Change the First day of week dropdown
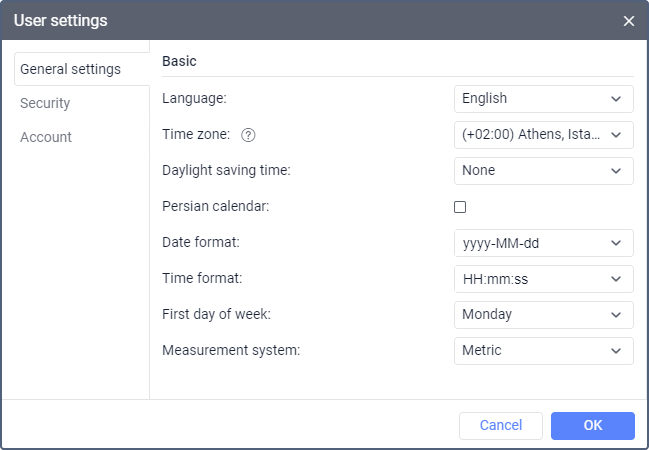This screenshot has height=450, width=649. 543,315
